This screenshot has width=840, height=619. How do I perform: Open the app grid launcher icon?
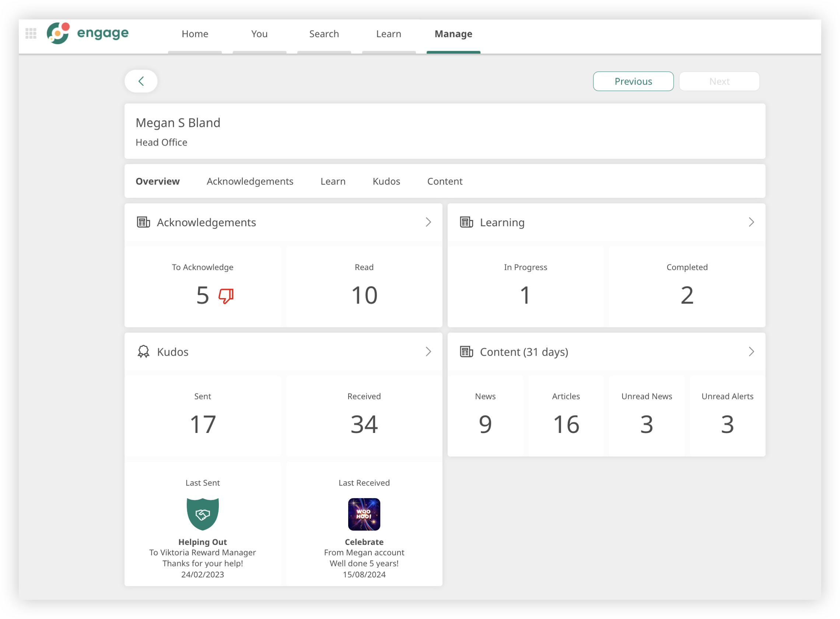31,34
